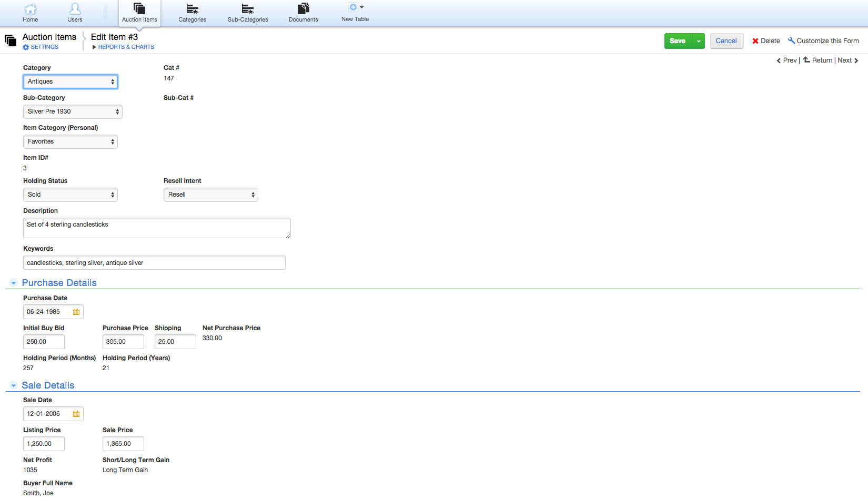Click Auction Items breadcrumb title
This screenshot has height=500, width=868.
tap(49, 37)
